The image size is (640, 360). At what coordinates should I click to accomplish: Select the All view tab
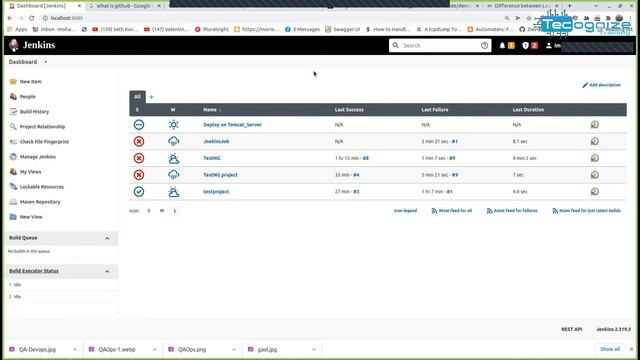[137, 97]
